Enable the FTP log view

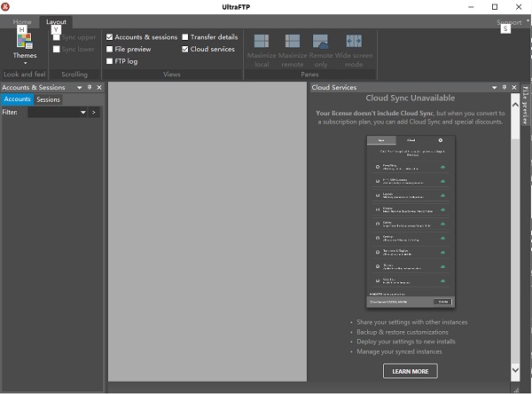click(109, 61)
